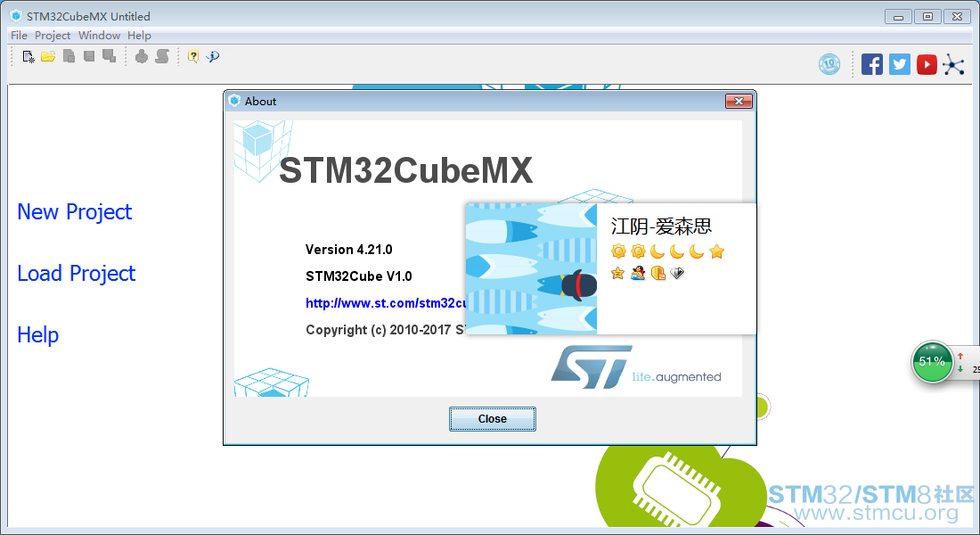Click the Load Project link
The height and width of the screenshot is (535, 980).
tap(77, 274)
